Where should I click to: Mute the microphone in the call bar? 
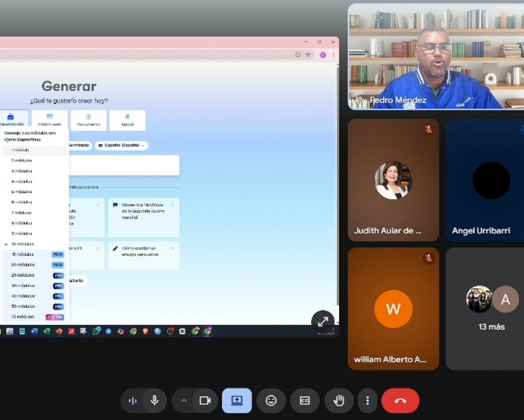click(154, 400)
